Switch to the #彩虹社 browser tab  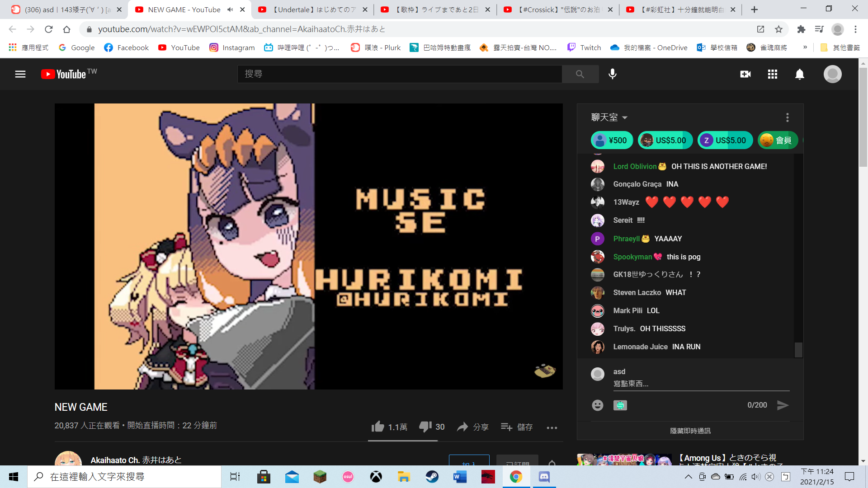click(680, 9)
